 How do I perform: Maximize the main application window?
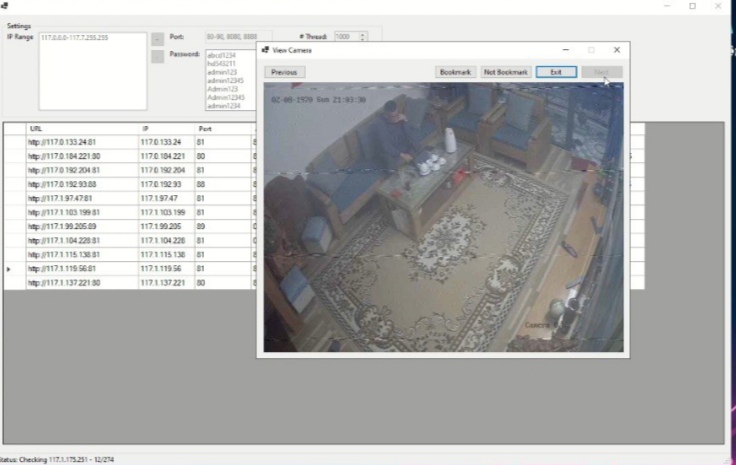[x=692, y=6]
